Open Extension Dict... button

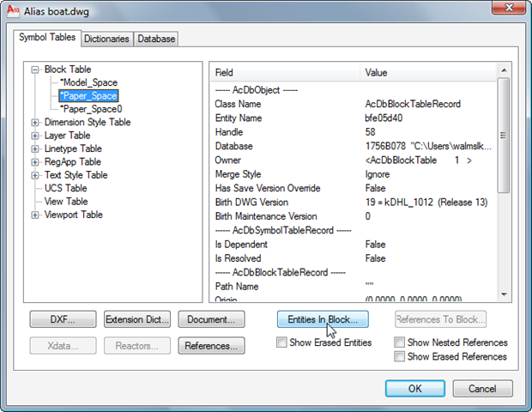pyautogui.click(x=136, y=319)
